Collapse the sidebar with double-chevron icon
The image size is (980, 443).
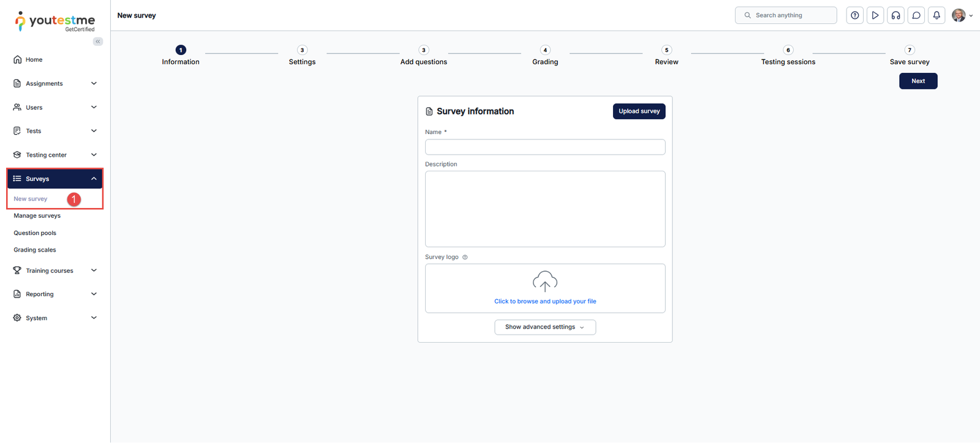98,42
